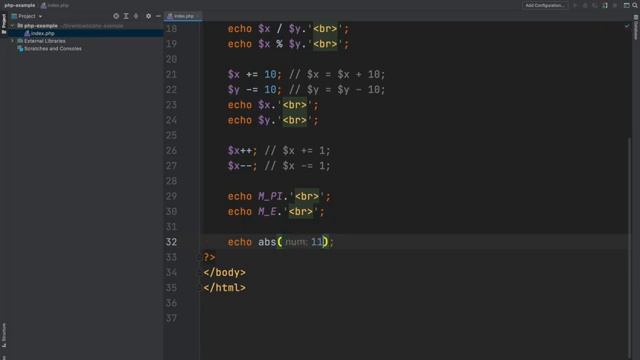Click the gutter at line number 21
Viewport: 640px width, 360px height.
click(x=171, y=74)
